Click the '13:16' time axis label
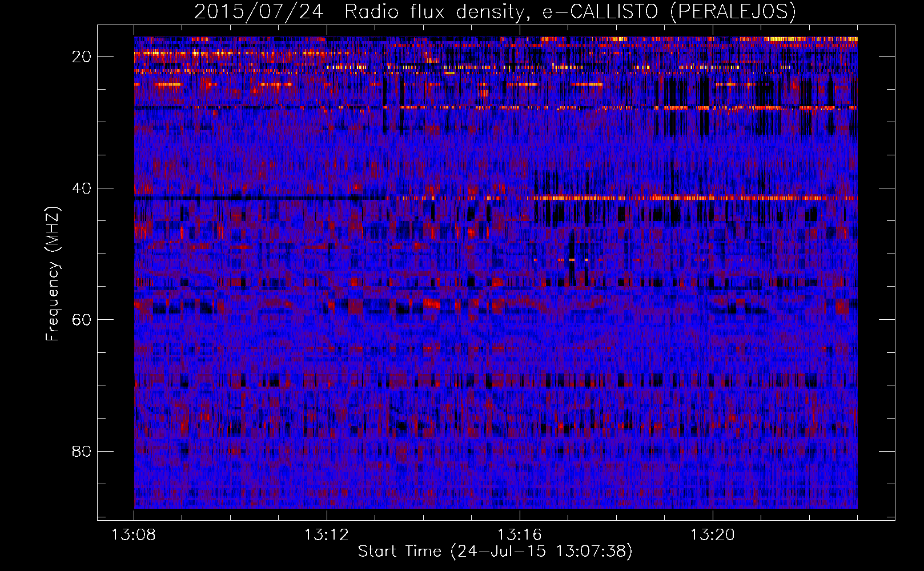Viewport: 924px width, 571px height. pyautogui.click(x=520, y=535)
